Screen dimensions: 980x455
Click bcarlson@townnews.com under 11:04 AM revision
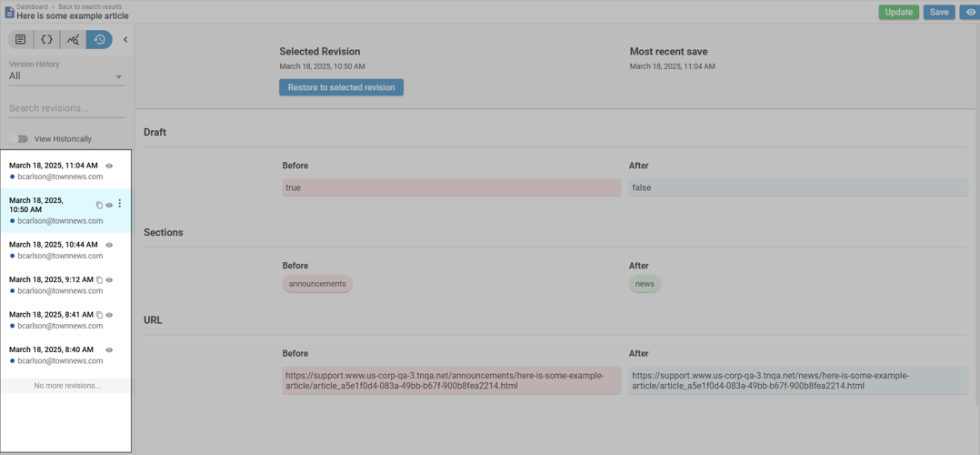pos(60,177)
